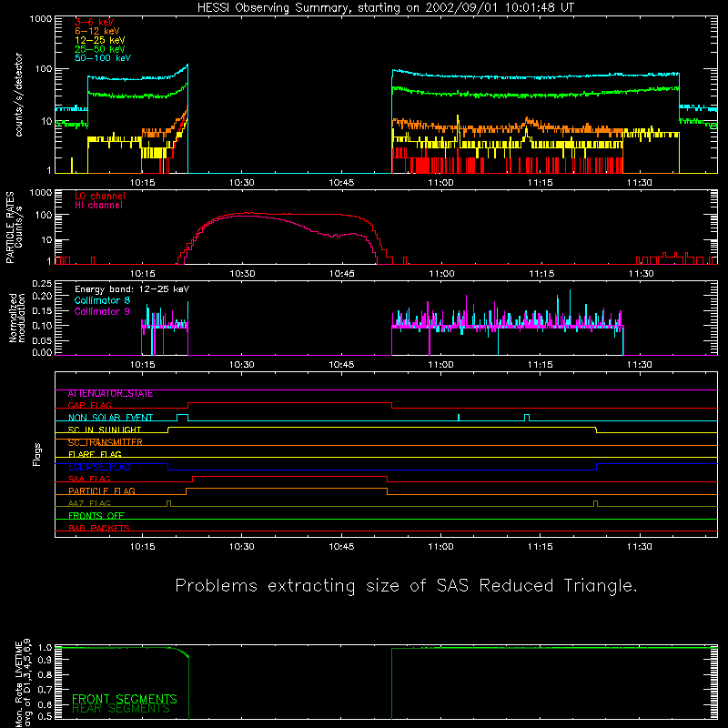Click the LO channel legend label

pyautogui.click(x=100, y=196)
